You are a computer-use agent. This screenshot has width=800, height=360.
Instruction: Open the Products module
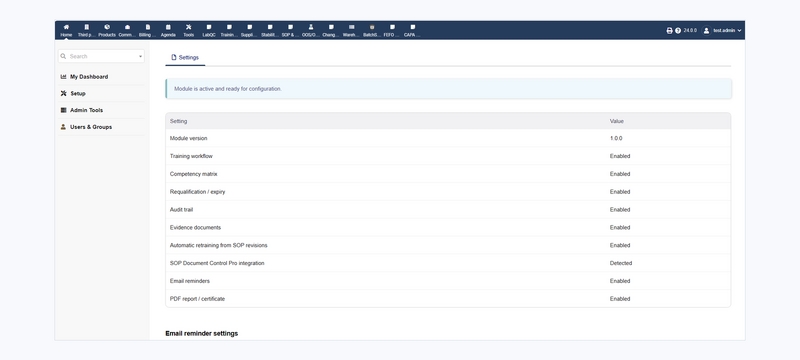pos(107,30)
